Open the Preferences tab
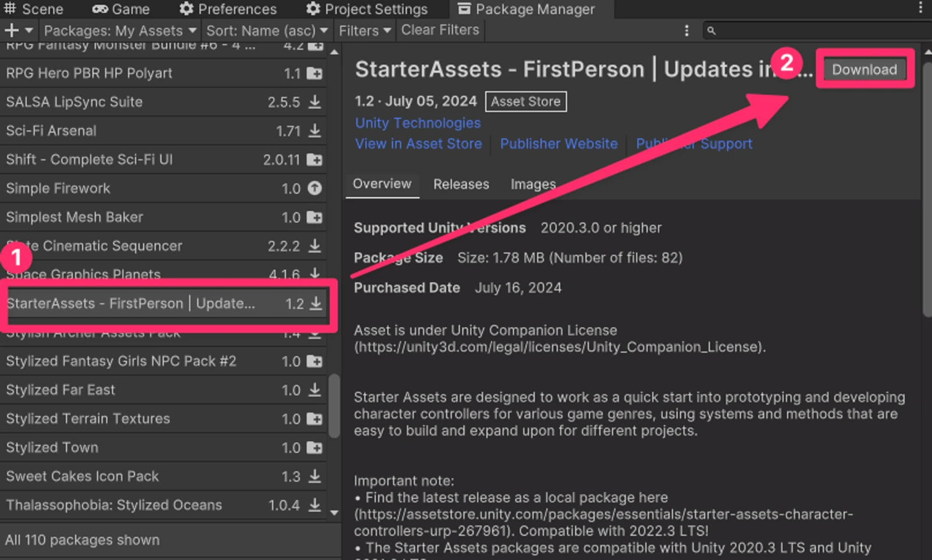 click(x=228, y=9)
